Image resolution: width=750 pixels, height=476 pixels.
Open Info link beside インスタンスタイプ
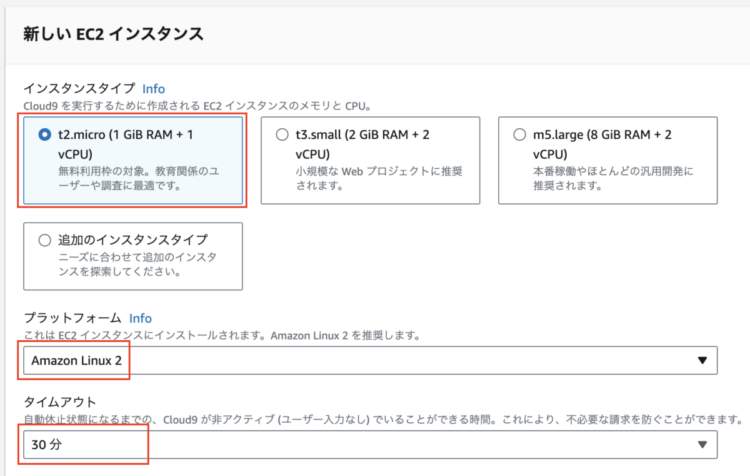click(x=154, y=89)
